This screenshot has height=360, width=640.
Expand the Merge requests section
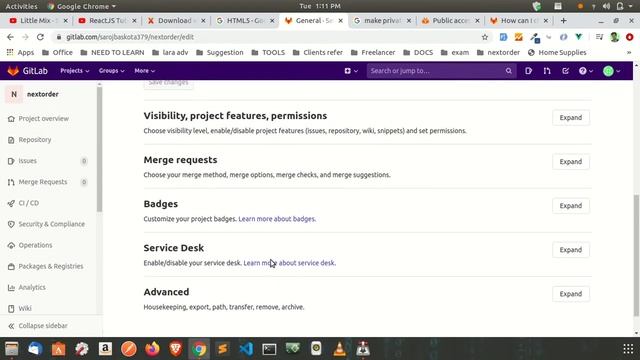pos(571,162)
